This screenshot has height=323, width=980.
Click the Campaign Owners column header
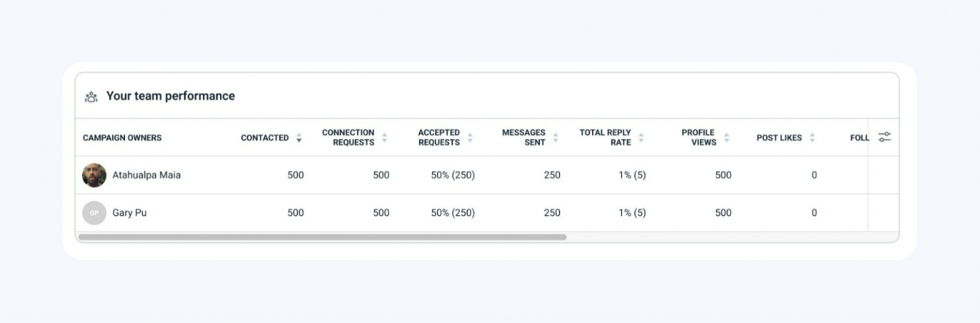(122, 138)
